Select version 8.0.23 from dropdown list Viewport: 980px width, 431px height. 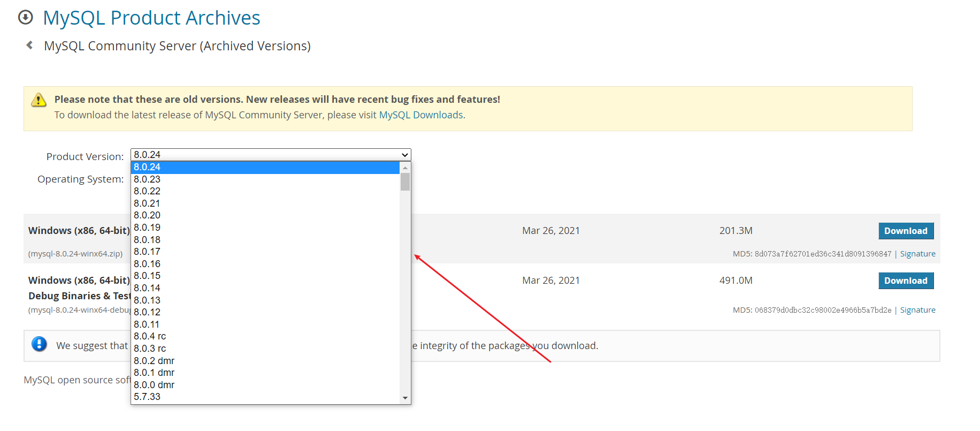[265, 179]
